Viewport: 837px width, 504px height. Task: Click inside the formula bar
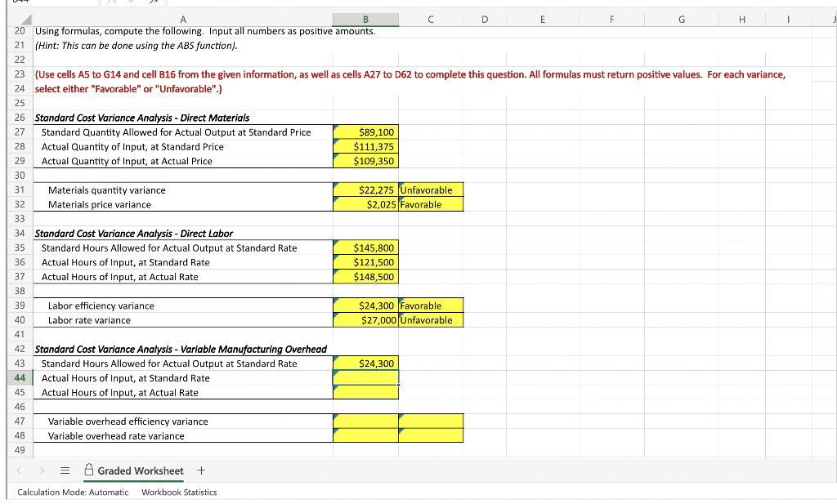click(x=327, y=3)
